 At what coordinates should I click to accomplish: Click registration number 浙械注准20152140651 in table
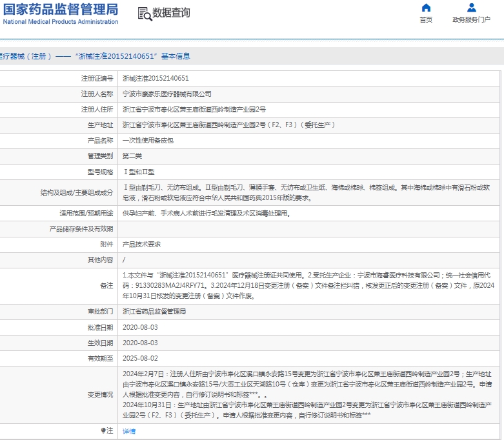click(x=156, y=78)
